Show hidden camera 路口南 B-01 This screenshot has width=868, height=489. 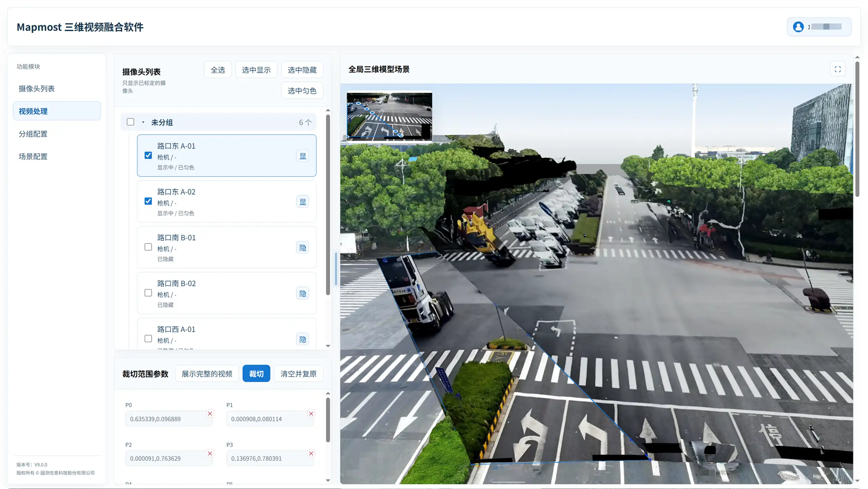[302, 248]
